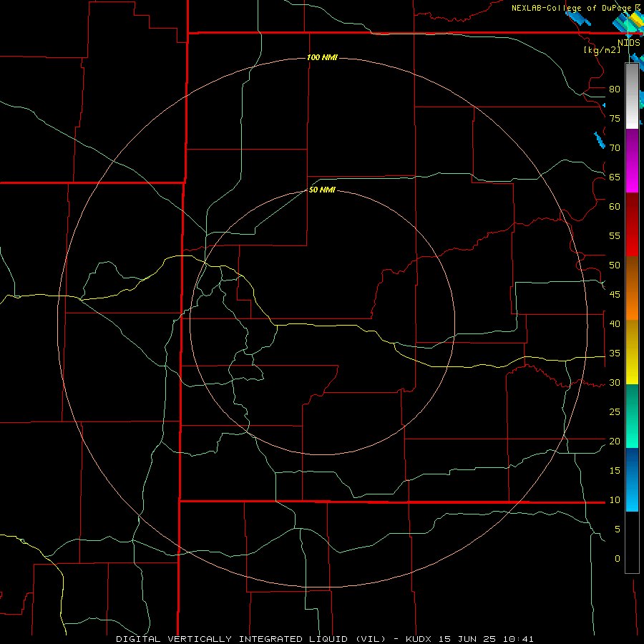The width and height of the screenshot is (644, 644).
Task: Click the kg/m2 units label
Action: click(602, 50)
